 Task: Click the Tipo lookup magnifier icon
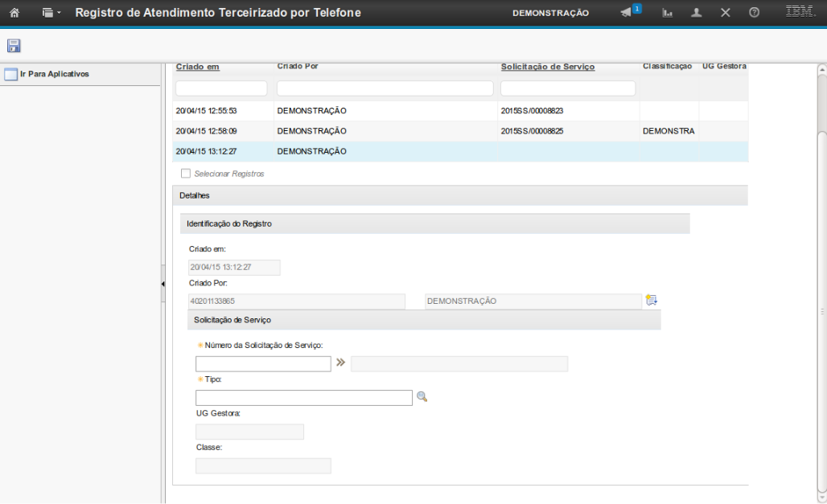click(422, 397)
